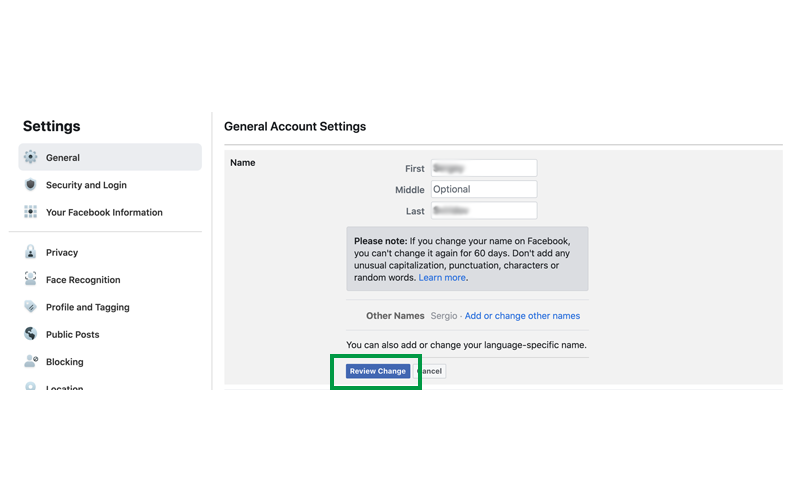Click the Face Recognition icon
Image resolution: width=800 pixels, height=480 pixels.
31,279
